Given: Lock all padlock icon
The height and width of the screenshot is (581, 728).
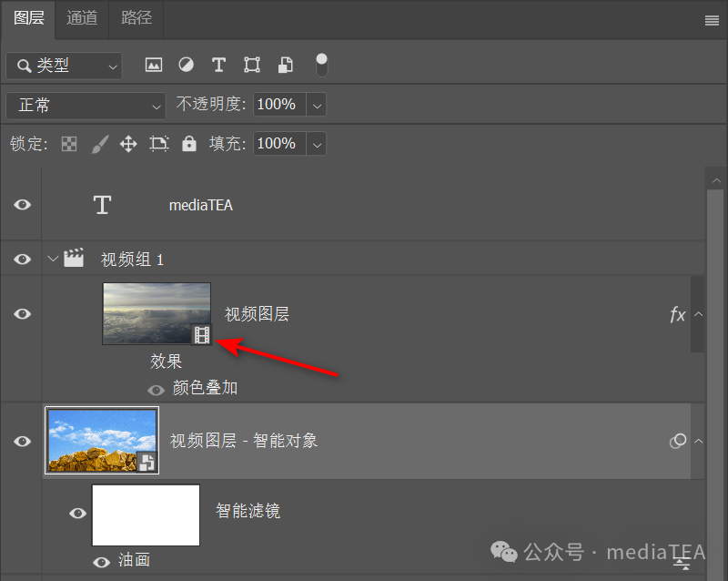Looking at the screenshot, I should [x=189, y=144].
